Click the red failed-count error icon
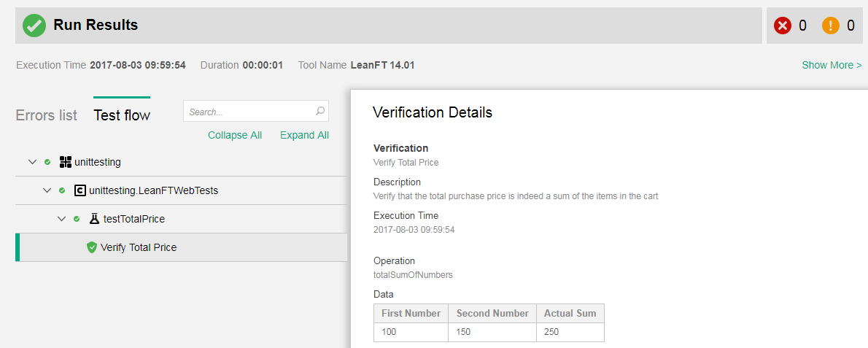 pyautogui.click(x=783, y=26)
